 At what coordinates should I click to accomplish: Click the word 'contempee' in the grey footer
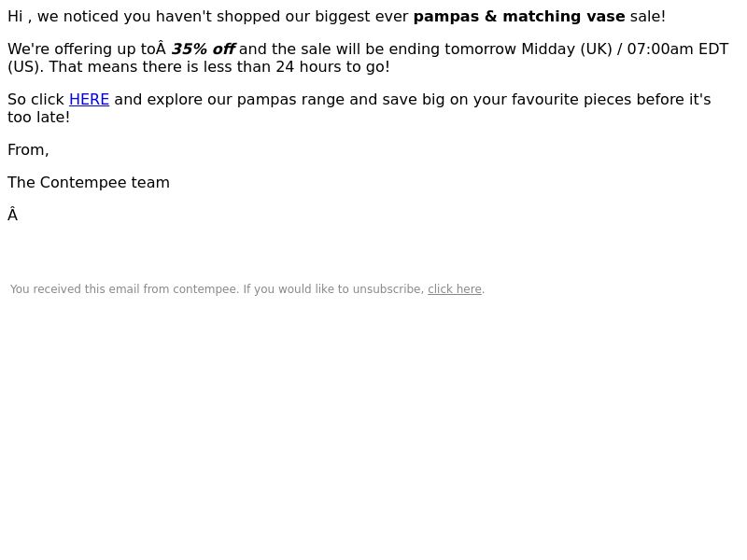pyautogui.click(x=205, y=289)
